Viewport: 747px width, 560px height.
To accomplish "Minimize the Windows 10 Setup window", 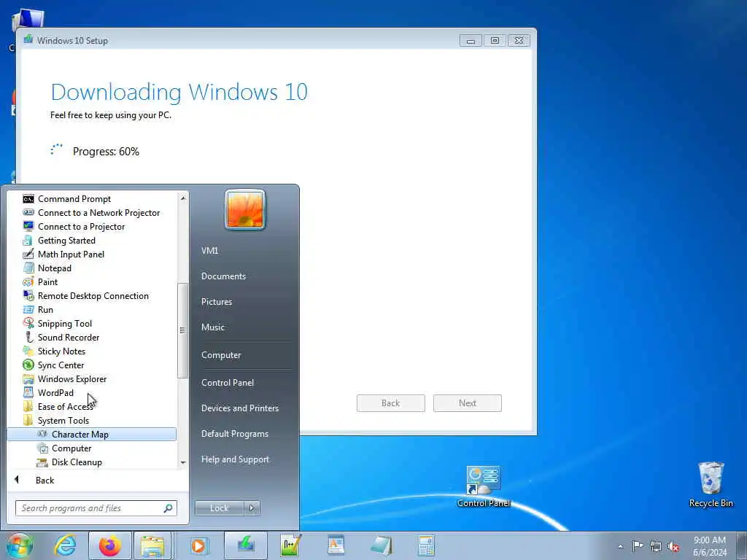I will coord(471,41).
